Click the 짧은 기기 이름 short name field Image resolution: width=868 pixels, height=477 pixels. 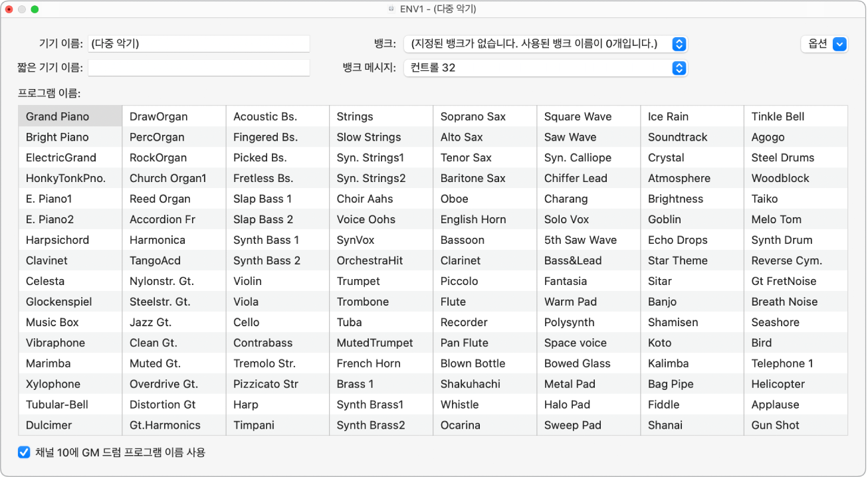pyautogui.click(x=199, y=68)
